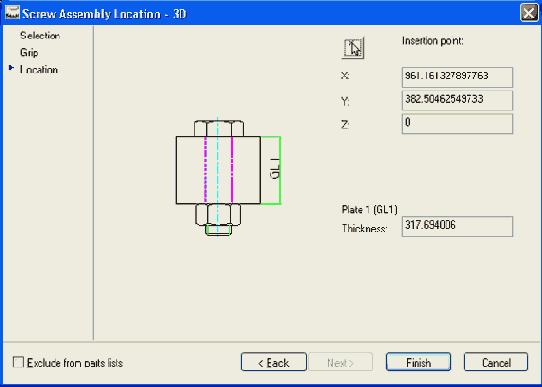Image resolution: width=542 pixels, height=387 pixels.
Task: Focus the X coordinate input field
Action: (457, 77)
